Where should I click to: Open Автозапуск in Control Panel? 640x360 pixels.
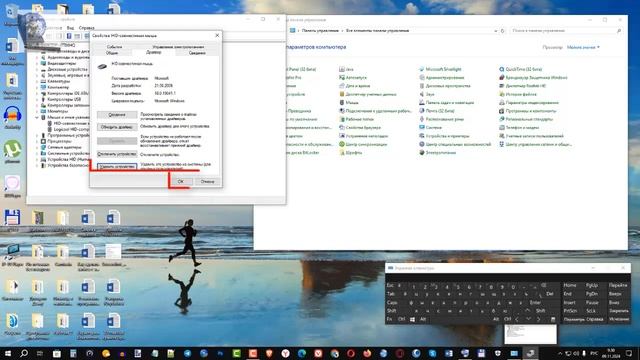[x=353, y=78]
